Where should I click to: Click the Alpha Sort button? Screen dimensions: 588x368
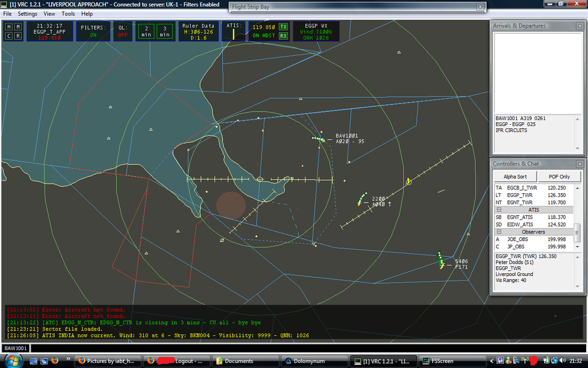(x=515, y=177)
